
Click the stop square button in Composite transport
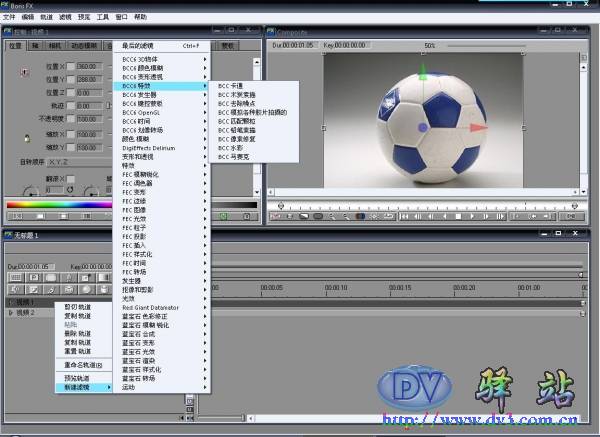[x=458, y=217]
